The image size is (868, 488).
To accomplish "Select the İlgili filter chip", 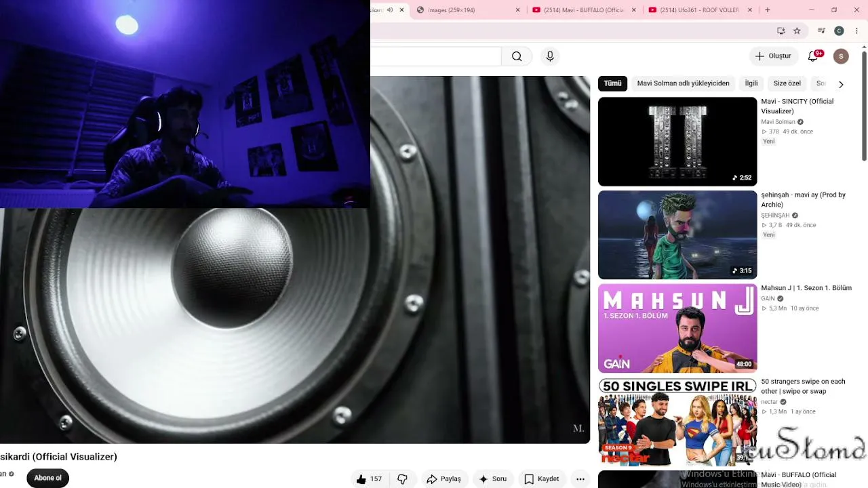I will coord(751,83).
